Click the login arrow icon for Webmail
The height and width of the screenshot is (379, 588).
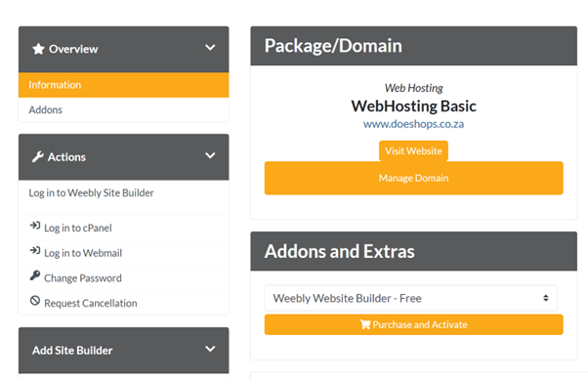point(35,250)
